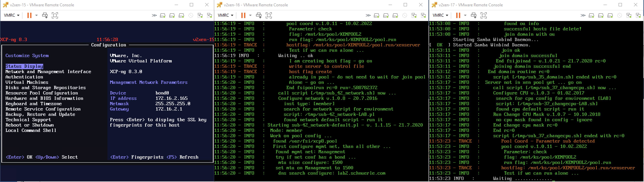
Task: Enter full screen mode in v2xen-15 window
Action: point(55,15)
